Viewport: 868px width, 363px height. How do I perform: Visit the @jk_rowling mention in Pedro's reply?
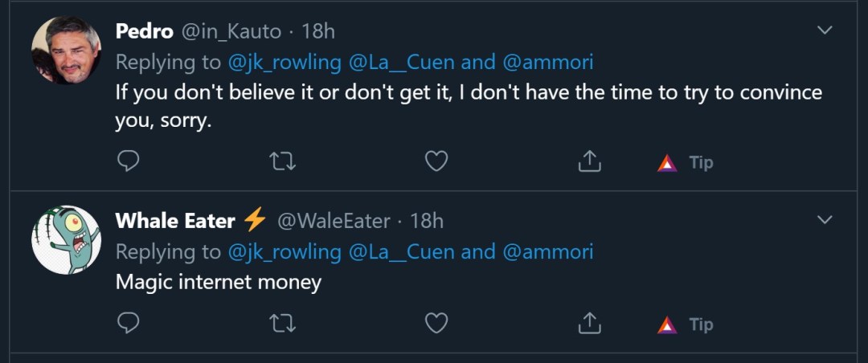click(285, 62)
